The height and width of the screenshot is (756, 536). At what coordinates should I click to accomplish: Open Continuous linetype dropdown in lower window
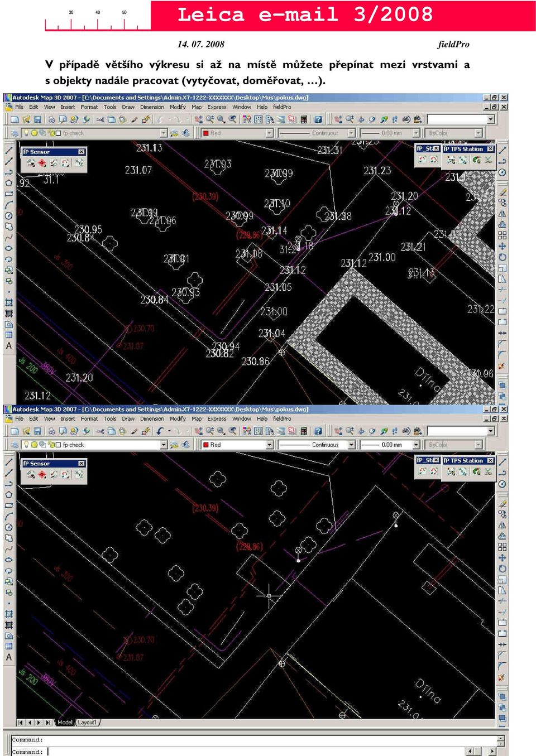pos(352,445)
